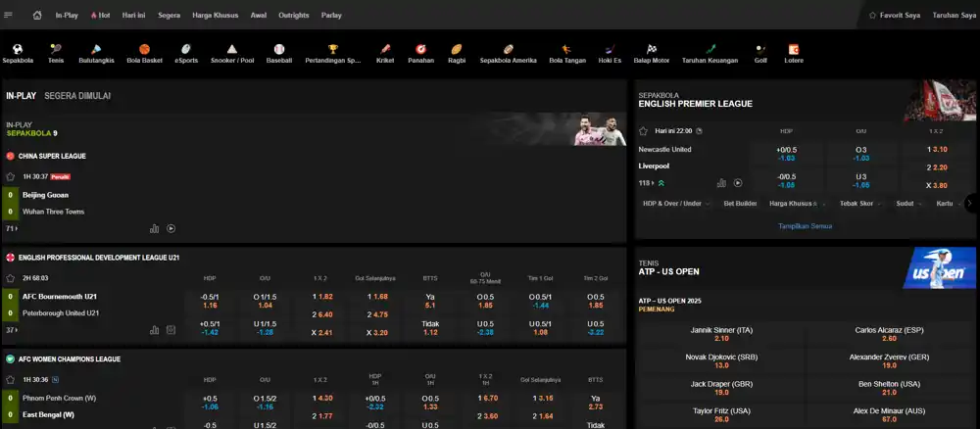Favorite the Newcastle United match star
Viewport: 980px width, 429px height.
click(643, 131)
